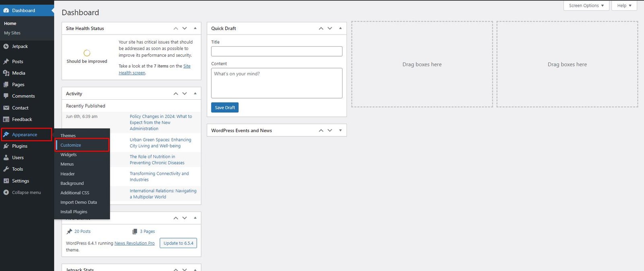Move Activity widget down
Viewport: 644px width, 271px height.
coord(185,94)
